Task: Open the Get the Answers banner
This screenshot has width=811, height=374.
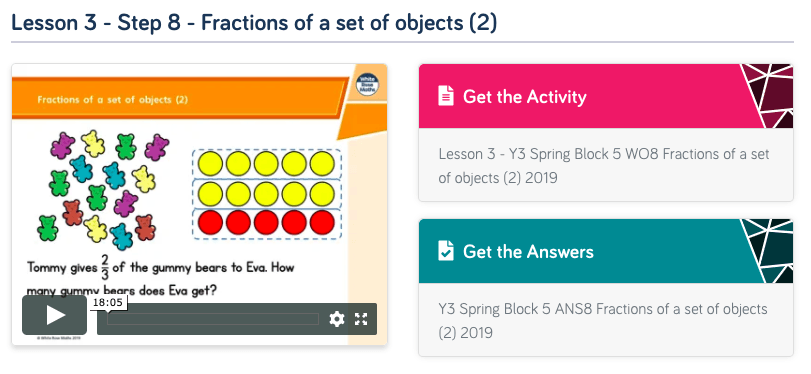Action: coord(606,251)
